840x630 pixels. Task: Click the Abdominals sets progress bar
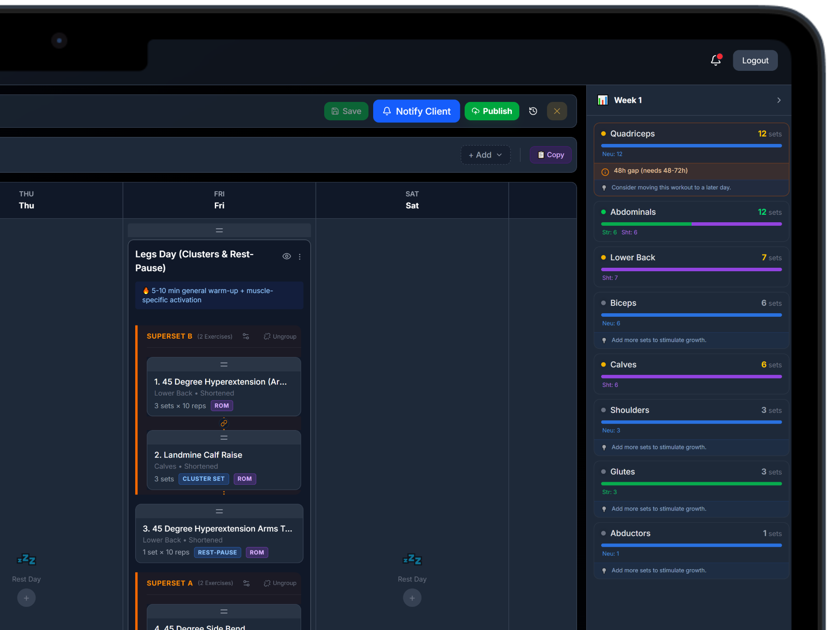click(x=691, y=224)
